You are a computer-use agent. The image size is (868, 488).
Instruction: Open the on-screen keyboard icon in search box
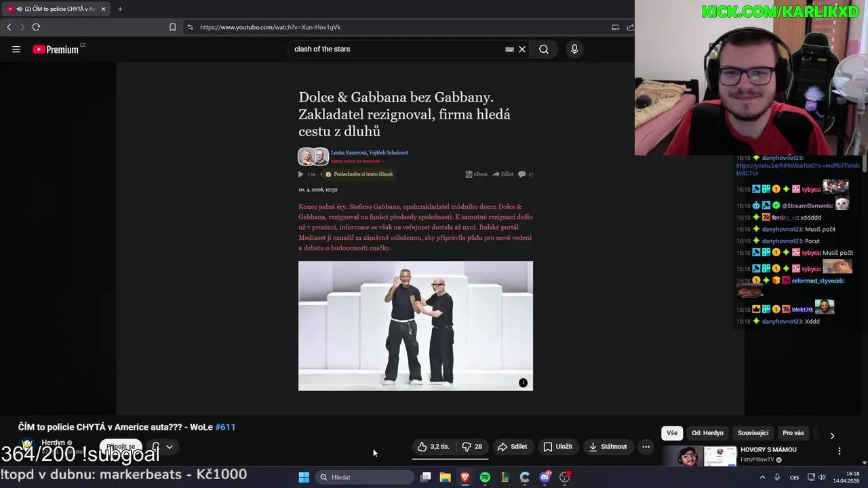coord(509,49)
